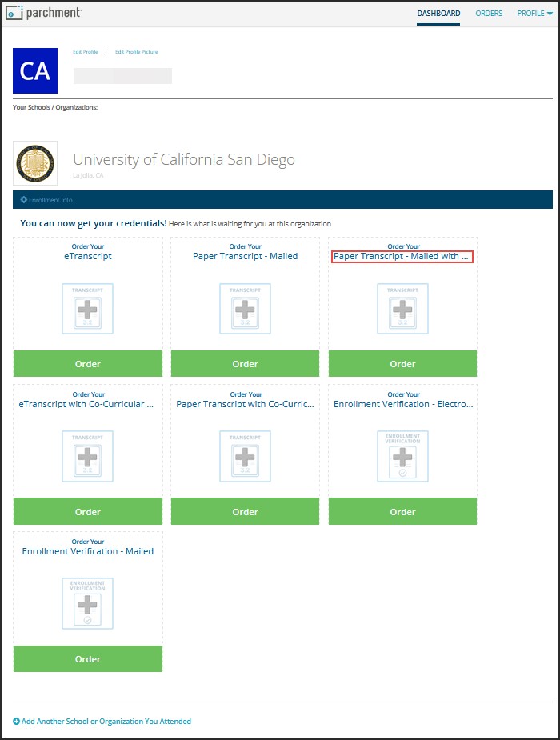
Task: Click the University of California San Diego heading
Action: tap(184, 159)
